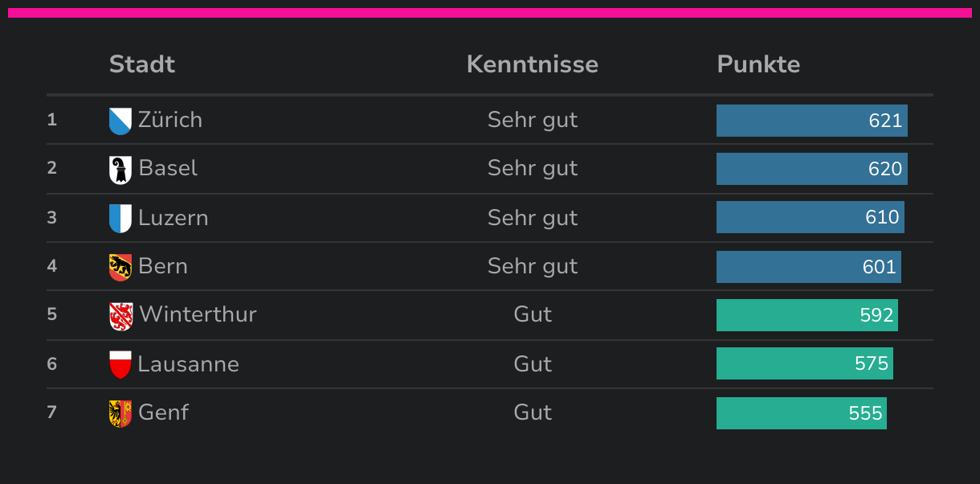Select the Zürich city name
This screenshot has width=980, height=484.
tap(170, 120)
